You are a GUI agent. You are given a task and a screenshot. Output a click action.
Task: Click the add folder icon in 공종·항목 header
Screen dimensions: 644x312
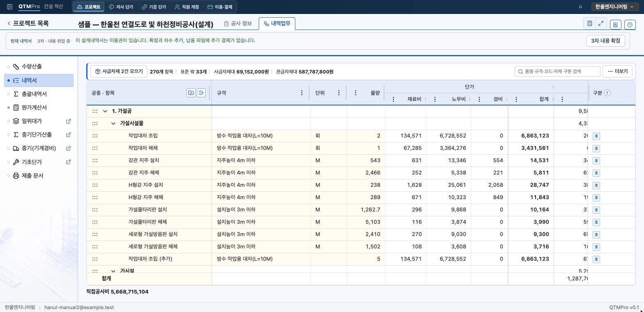pyautogui.click(x=191, y=93)
